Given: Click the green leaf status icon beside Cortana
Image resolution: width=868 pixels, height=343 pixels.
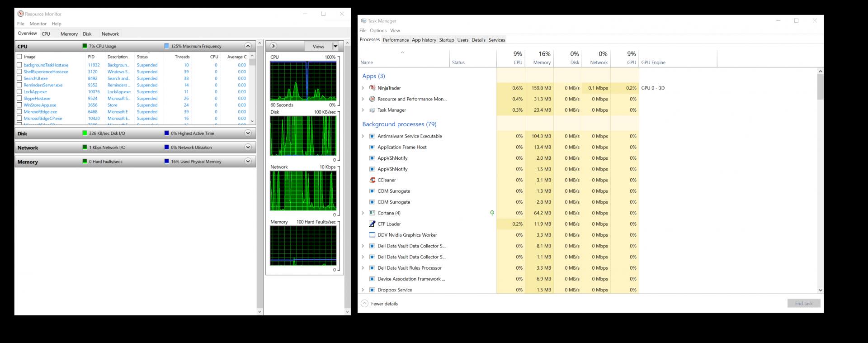Looking at the screenshot, I should (492, 213).
